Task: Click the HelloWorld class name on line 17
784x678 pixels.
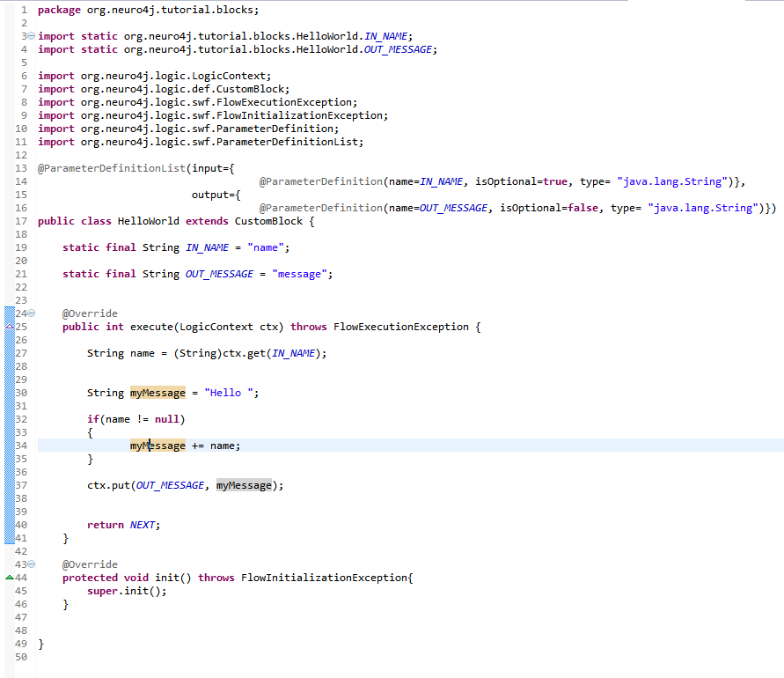Action: point(149,221)
